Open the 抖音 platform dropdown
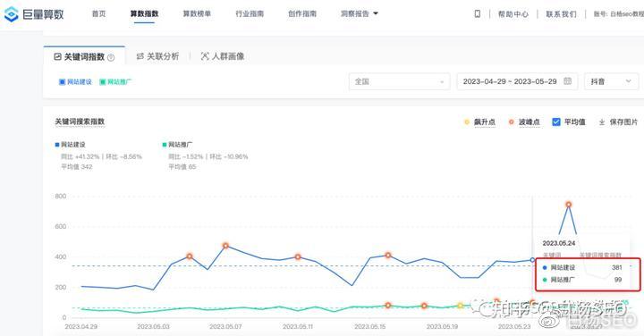The height and width of the screenshot is (336, 644). (611, 81)
